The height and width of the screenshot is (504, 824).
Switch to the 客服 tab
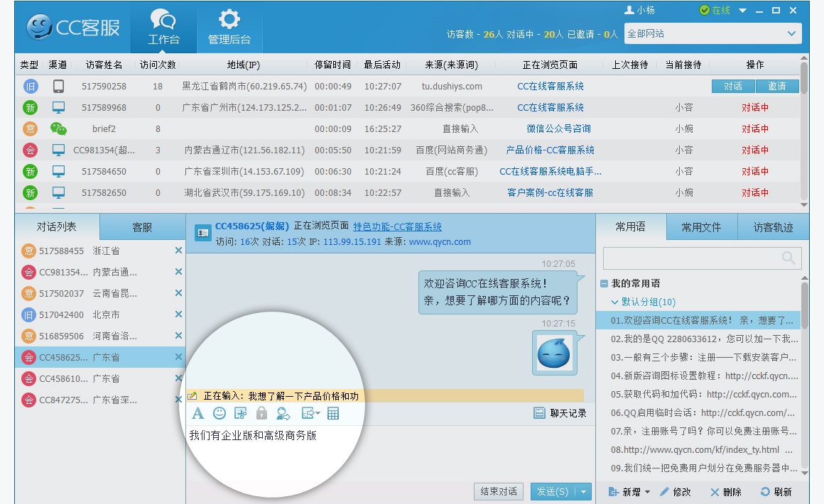[x=142, y=227]
